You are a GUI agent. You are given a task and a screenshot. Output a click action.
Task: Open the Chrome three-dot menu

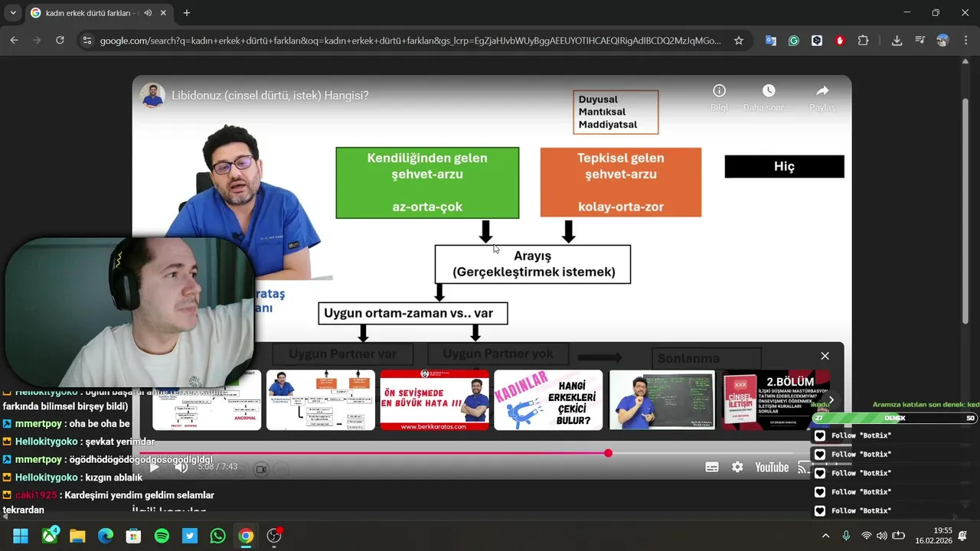965,41
